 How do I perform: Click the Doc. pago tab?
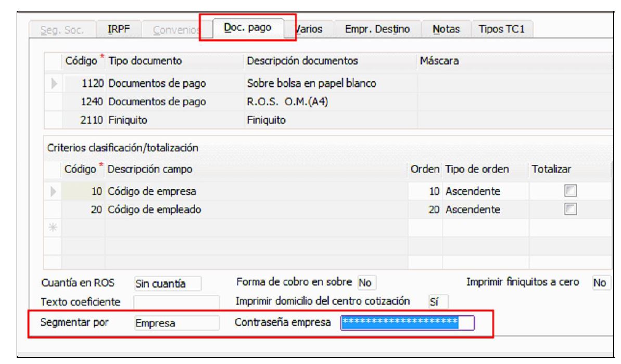tap(248, 28)
